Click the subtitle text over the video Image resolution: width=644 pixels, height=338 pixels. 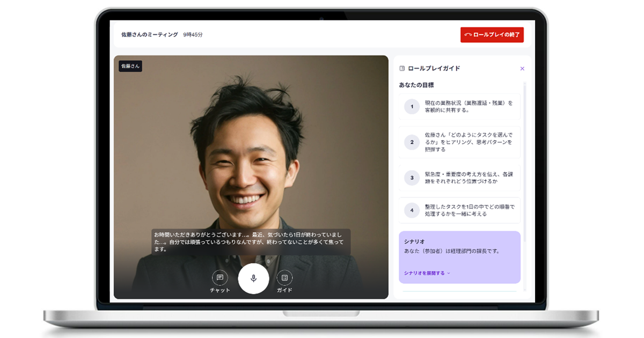tap(251, 242)
